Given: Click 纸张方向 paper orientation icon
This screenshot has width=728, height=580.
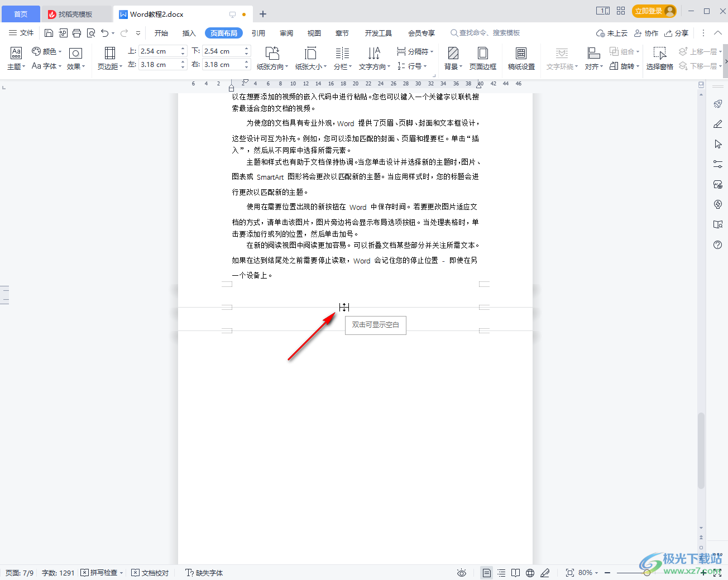Looking at the screenshot, I should click(x=272, y=59).
